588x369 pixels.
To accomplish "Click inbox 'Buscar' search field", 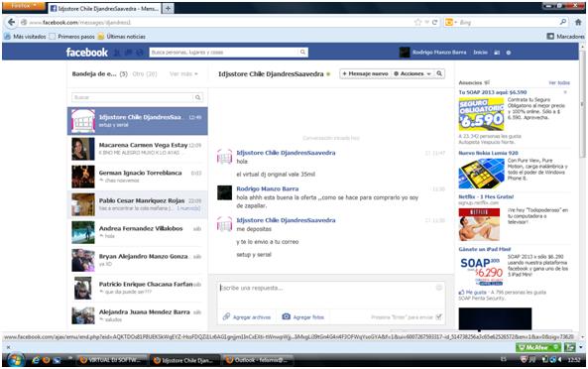I will point(133,97).
